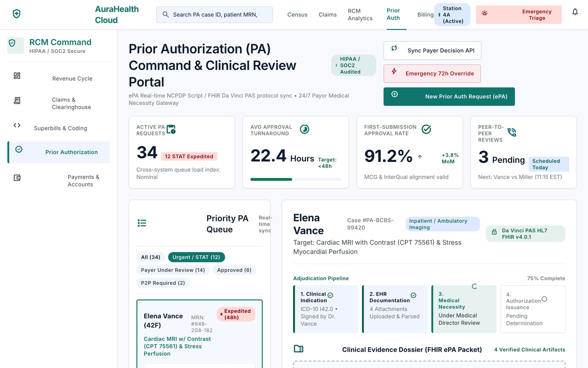The height and width of the screenshot is (368, 588).
Task: Click the sync arrows icon on Sync Payer Decision API
Action: 394,48
